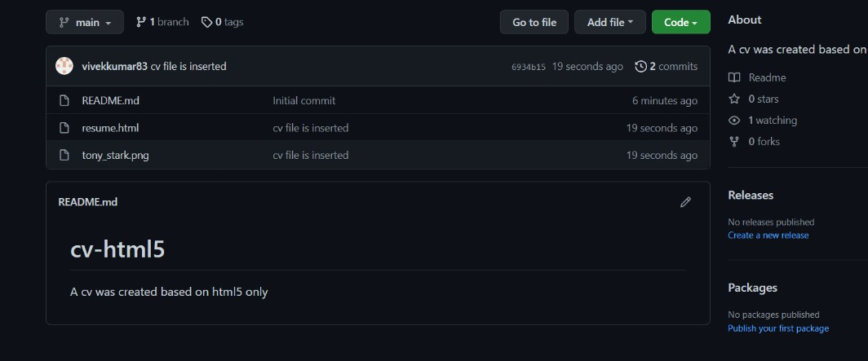This screenshot has height=361, width=868.
Task: Open the 0 tags link
Action: pos(222,22)
